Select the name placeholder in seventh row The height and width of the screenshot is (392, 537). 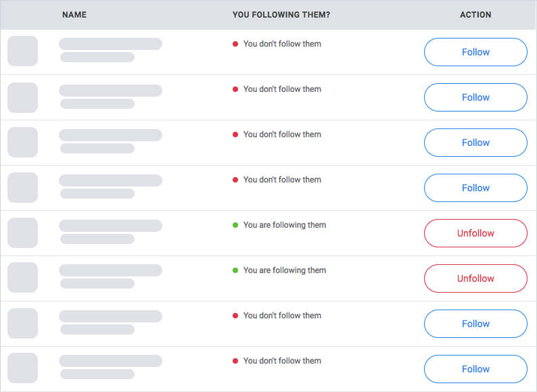point(110,316)
